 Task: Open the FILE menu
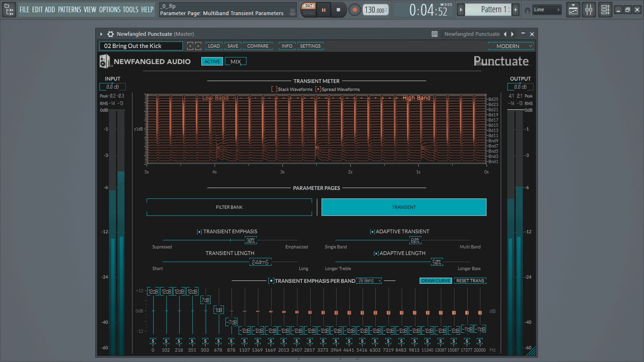point(24,9)
